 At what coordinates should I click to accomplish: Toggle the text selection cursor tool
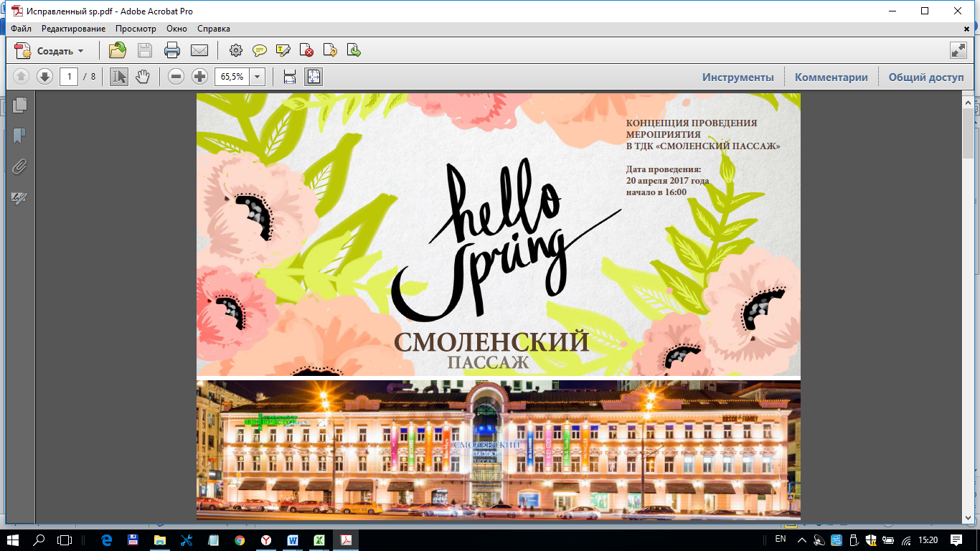coord(118,77)
